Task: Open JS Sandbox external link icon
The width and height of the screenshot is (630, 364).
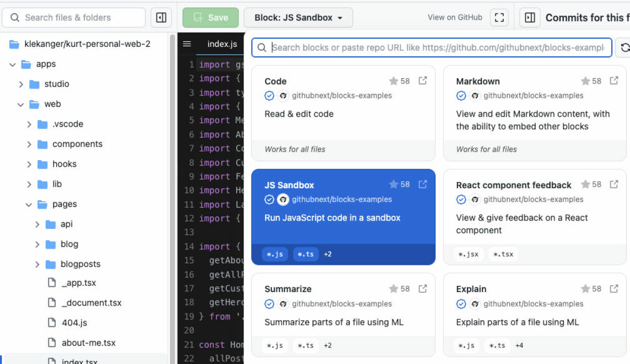Action: [x=423, y=184]
